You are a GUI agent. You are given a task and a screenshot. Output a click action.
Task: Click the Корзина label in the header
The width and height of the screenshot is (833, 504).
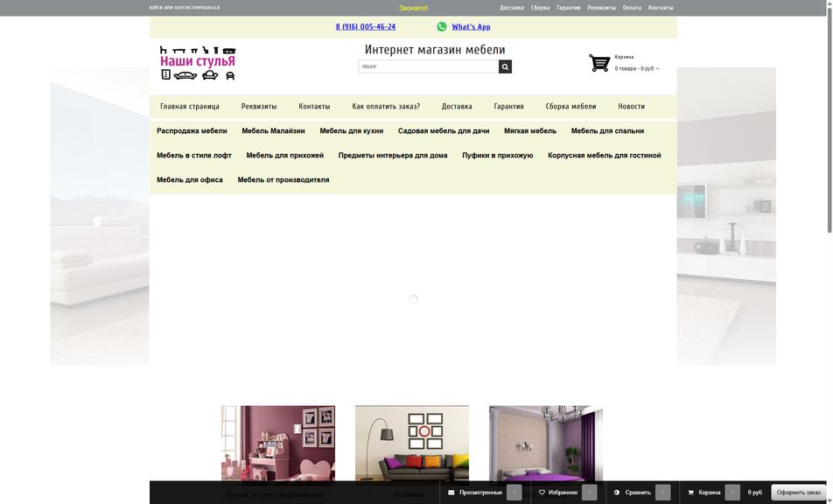[624, 57]
